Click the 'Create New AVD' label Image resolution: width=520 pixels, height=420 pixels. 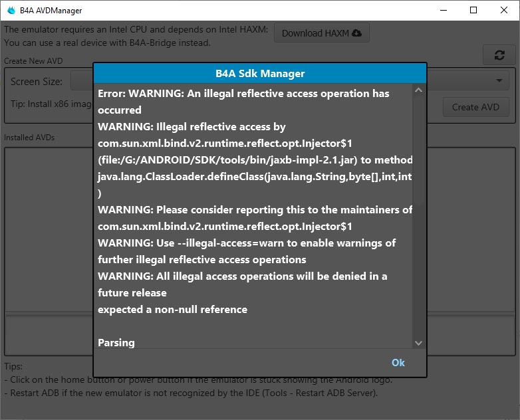click(33, 61)
